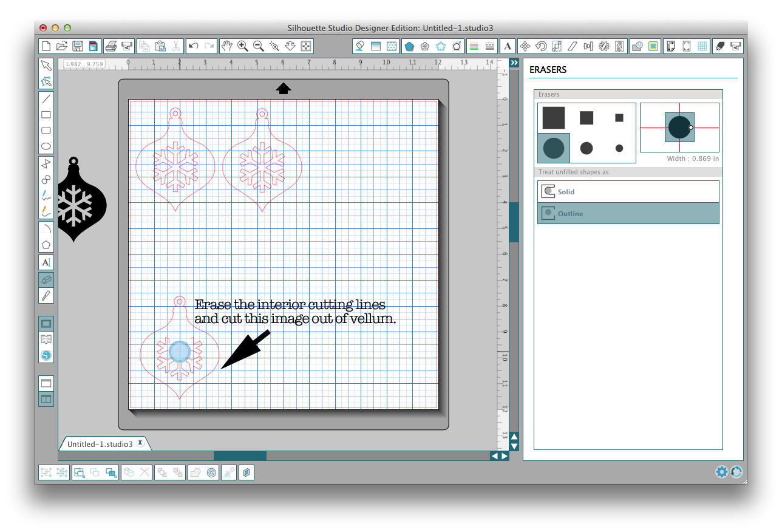Close the Untitled-1.studio3 document tab

(140, 443)
